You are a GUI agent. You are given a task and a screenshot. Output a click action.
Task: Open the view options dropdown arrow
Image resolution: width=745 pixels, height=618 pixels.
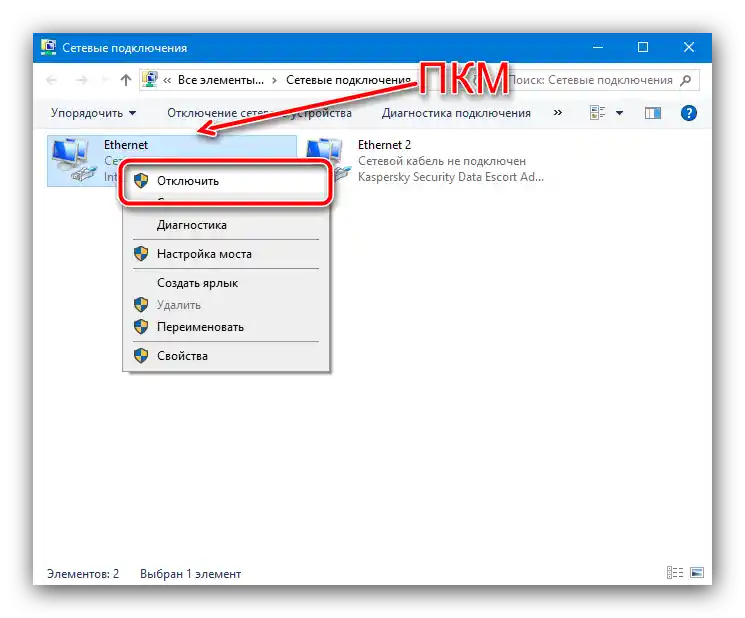(x=619, y=113)
